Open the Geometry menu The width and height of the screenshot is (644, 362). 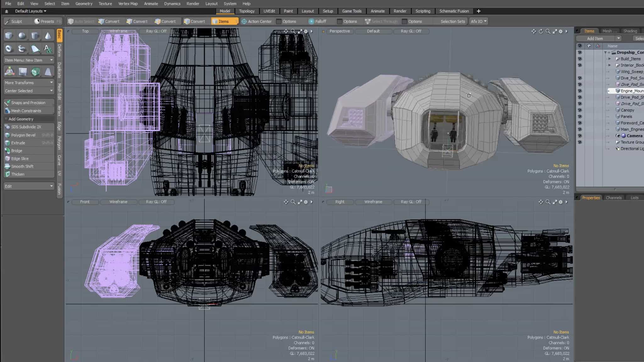tap(84, 3)
